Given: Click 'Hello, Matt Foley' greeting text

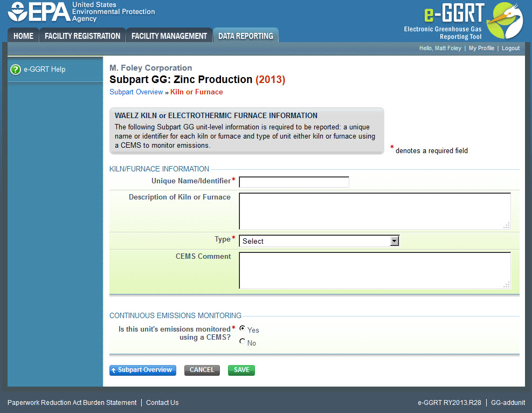Looking at the screenshot, I should coord(440,48).
